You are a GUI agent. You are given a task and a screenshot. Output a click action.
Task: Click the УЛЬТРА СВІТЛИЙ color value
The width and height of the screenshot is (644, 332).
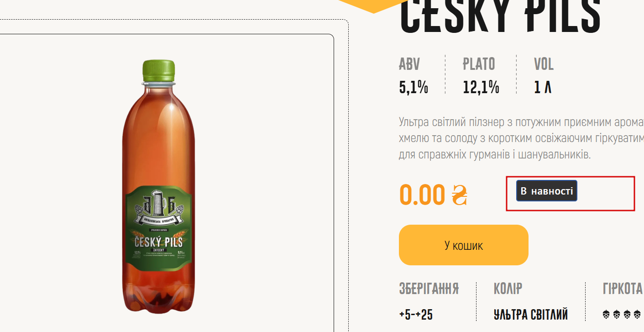(x=531, y=315)
